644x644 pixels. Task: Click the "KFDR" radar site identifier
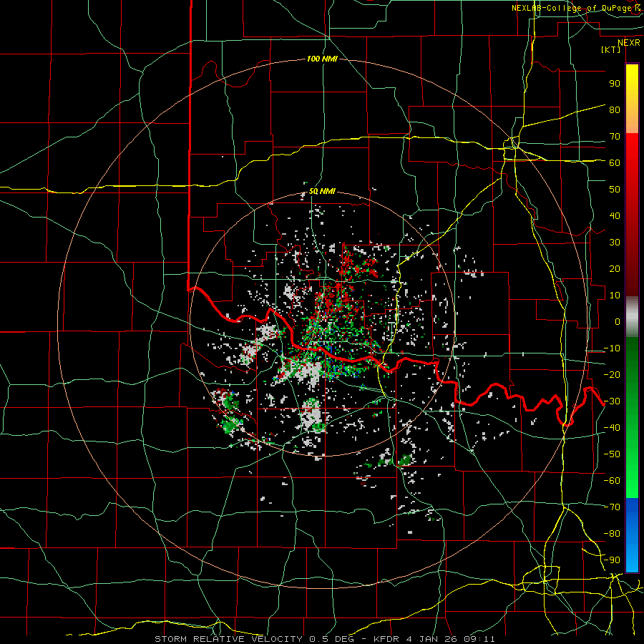point(386,639)
